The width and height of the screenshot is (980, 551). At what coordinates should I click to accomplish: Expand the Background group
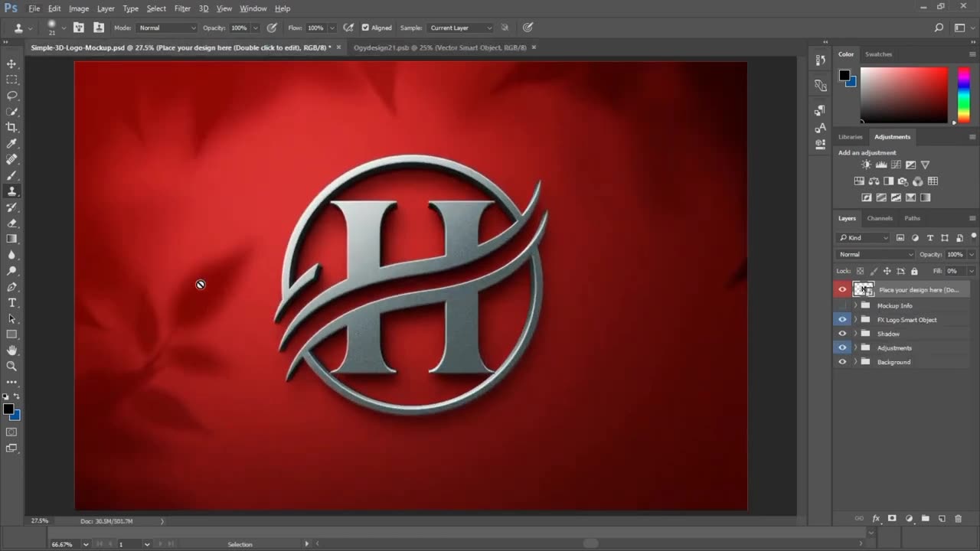(x=855, y=362)
